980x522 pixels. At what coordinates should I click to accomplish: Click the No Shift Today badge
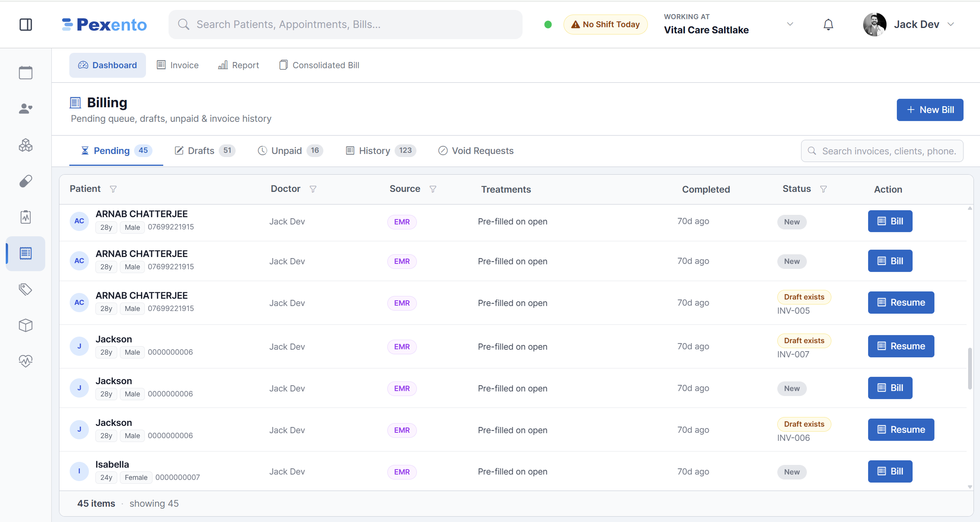tap(605, 25)
